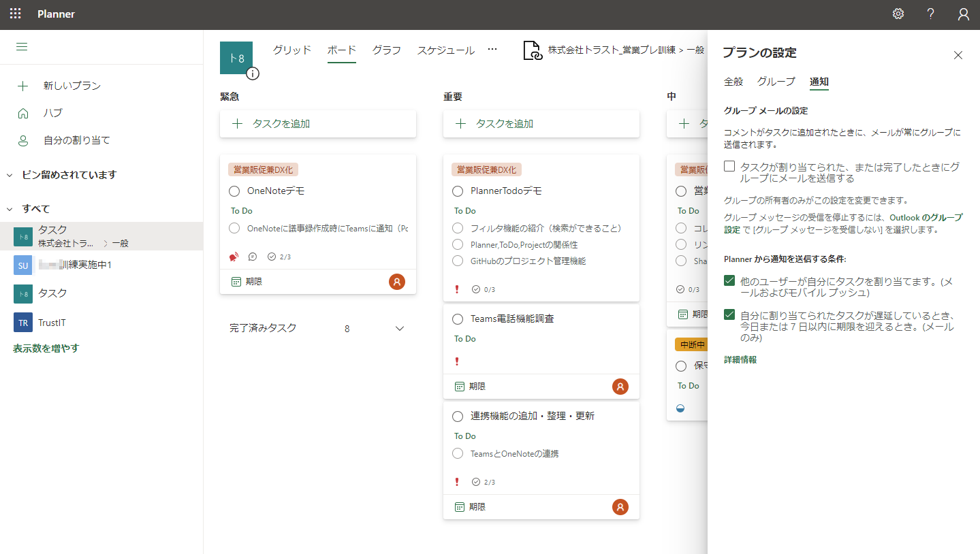Click the urgent bell icon on OneNoteデモ card

tap(234, 257)
